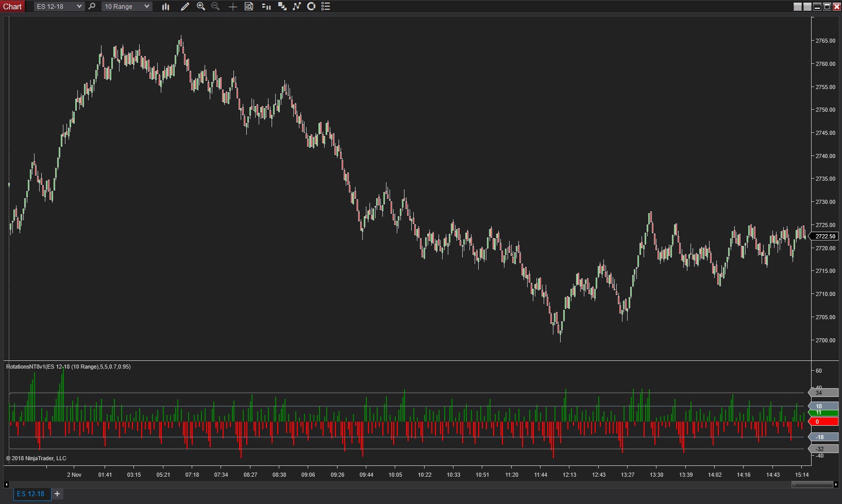
Task: Click the 2700.00 price axis label
Action: tap(825, 340)
